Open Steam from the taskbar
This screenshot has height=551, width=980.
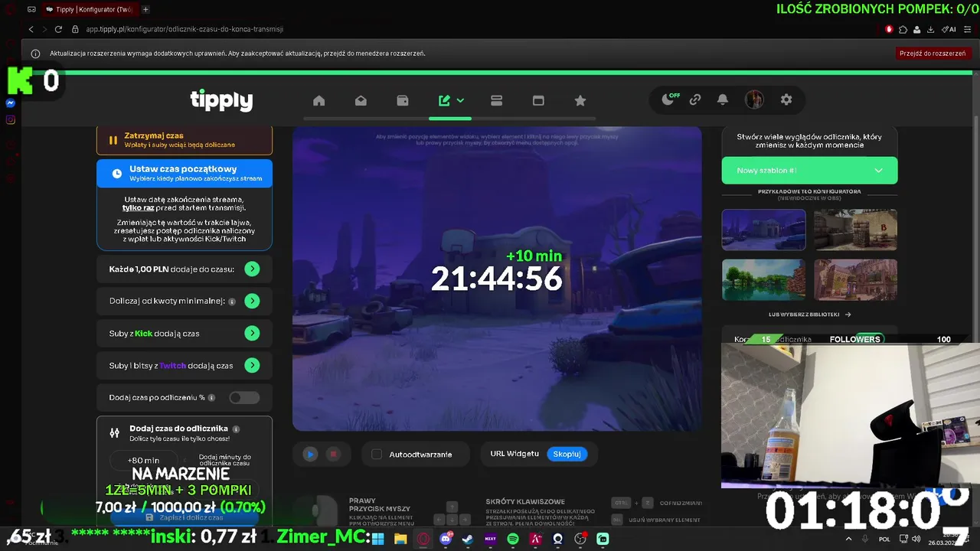468,539
